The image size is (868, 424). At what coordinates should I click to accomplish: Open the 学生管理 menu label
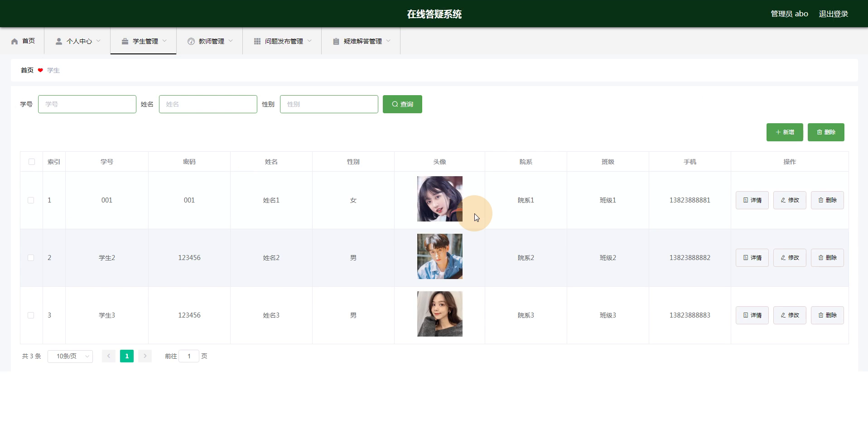pyautogui.click(x=145, y=41)
